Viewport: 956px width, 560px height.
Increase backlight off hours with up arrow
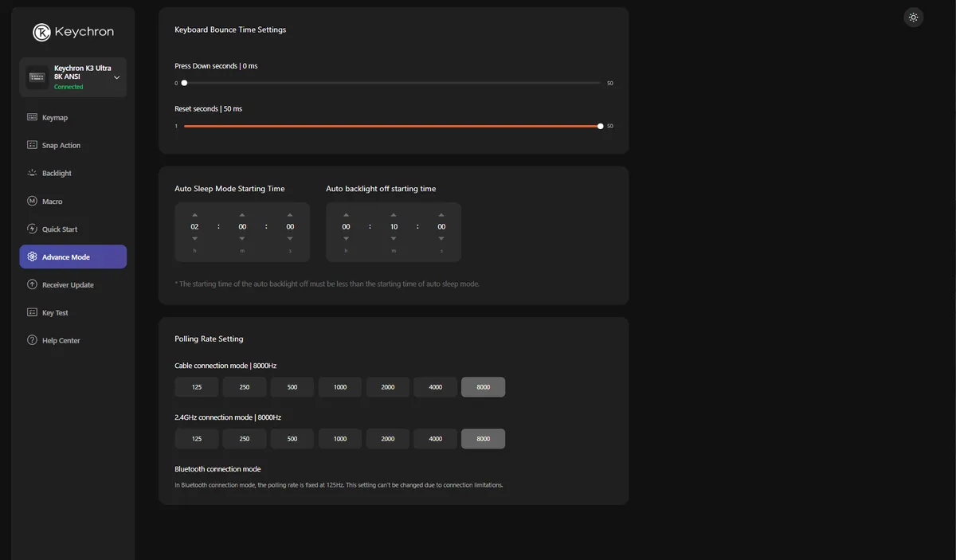click(346, 215)
